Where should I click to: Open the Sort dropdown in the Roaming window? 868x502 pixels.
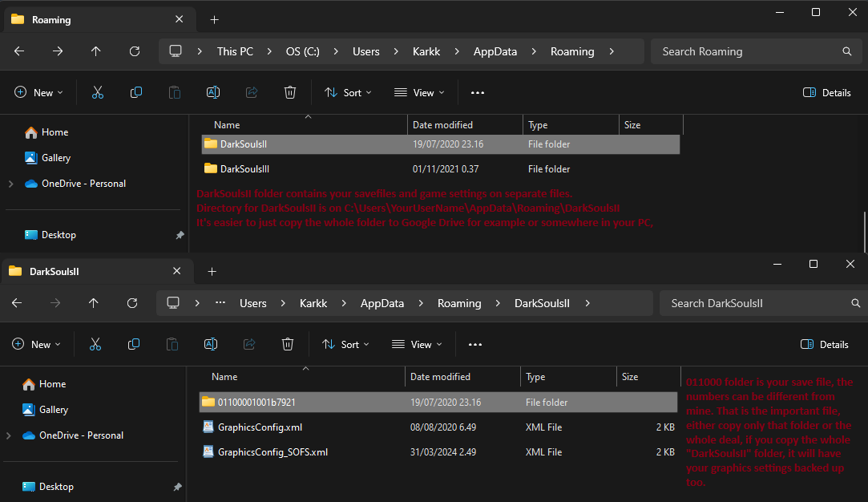coord(348,92)
